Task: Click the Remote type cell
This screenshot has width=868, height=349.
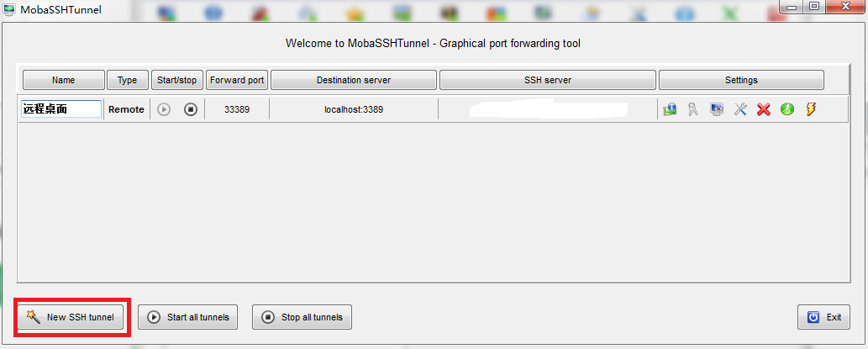Action: (x=126, y=109)
